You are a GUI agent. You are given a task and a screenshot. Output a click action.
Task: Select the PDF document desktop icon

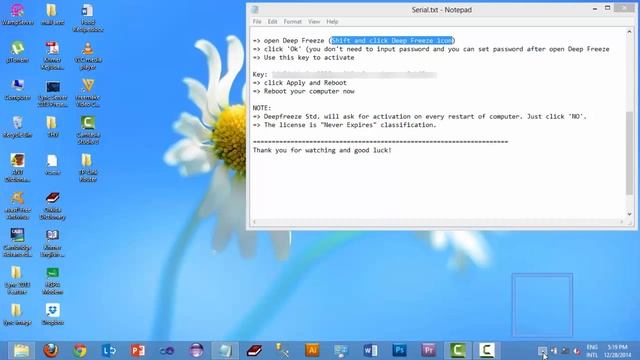coord(53,55)
